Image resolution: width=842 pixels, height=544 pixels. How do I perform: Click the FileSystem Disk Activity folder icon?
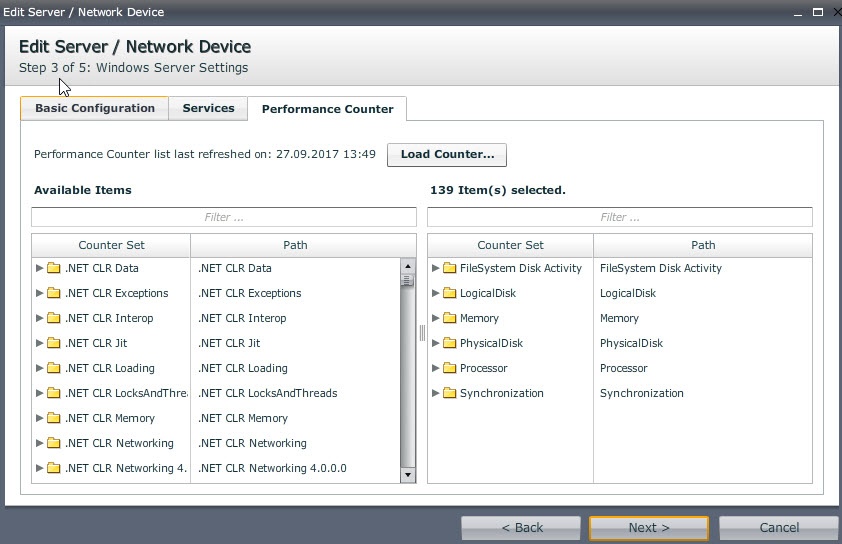tap(450, 268)
